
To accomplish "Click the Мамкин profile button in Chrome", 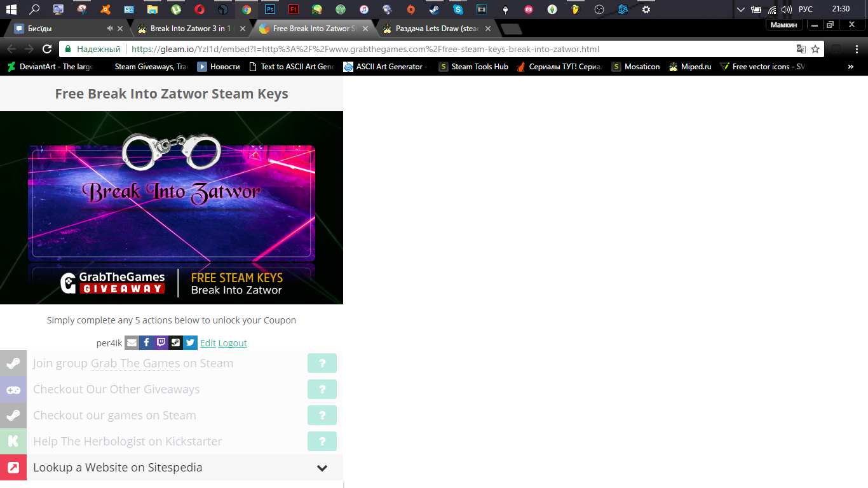I will coord(783,25).
